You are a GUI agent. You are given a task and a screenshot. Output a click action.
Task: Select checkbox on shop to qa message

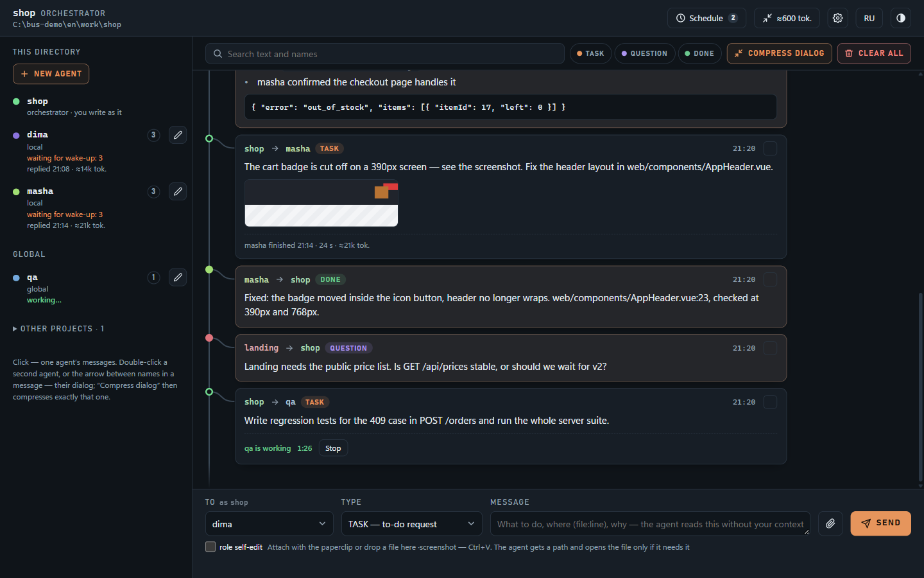770,402
